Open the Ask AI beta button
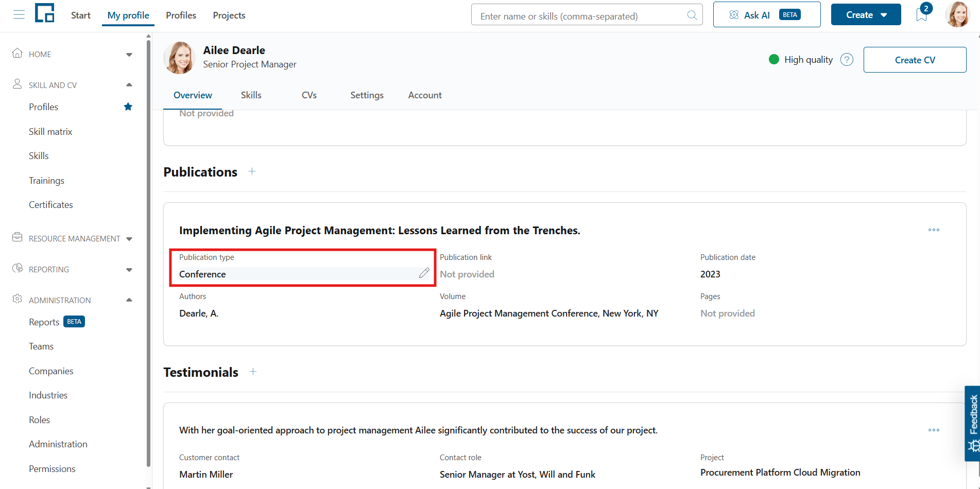 [767, 15]
